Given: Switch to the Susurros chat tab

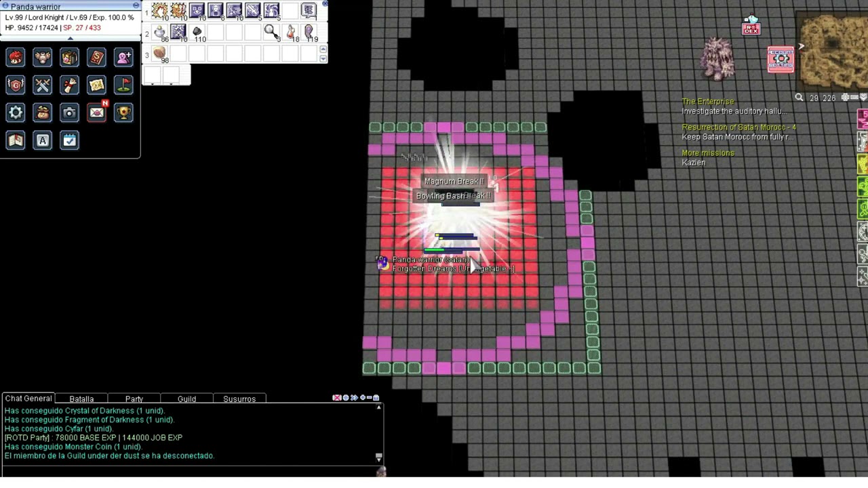Looking at the screenshot, I should (239, 399).
